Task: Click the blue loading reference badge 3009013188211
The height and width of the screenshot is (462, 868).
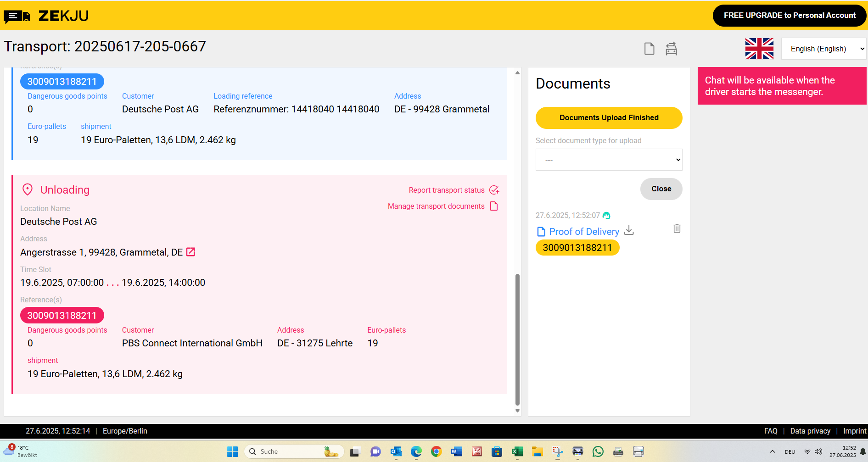Action: pos(62,82)
